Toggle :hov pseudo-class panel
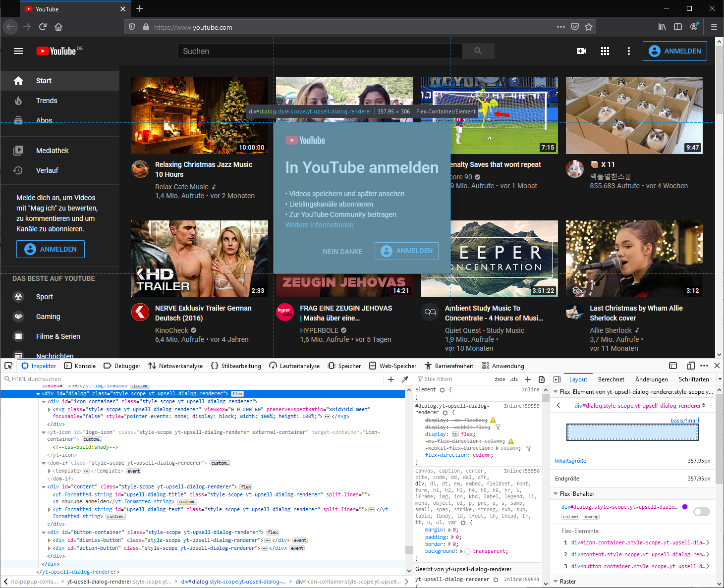724x588 pixels. tap(500, 379)
